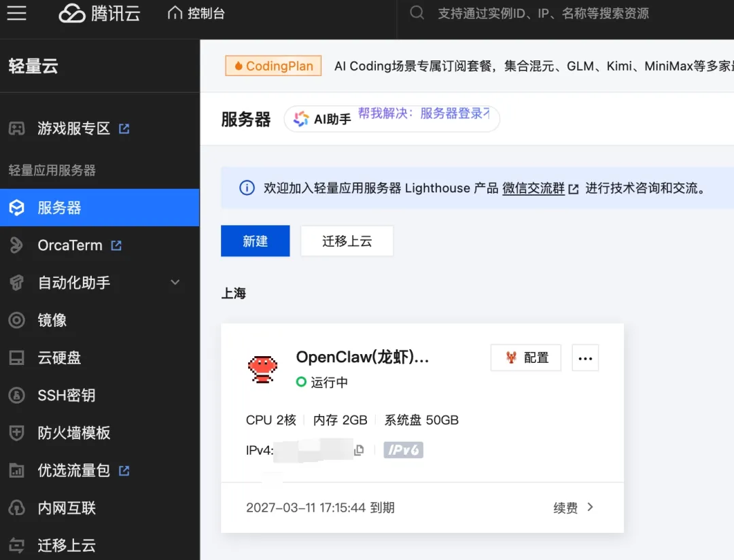Open 镜像 in the sidebar

click(52, 320)
